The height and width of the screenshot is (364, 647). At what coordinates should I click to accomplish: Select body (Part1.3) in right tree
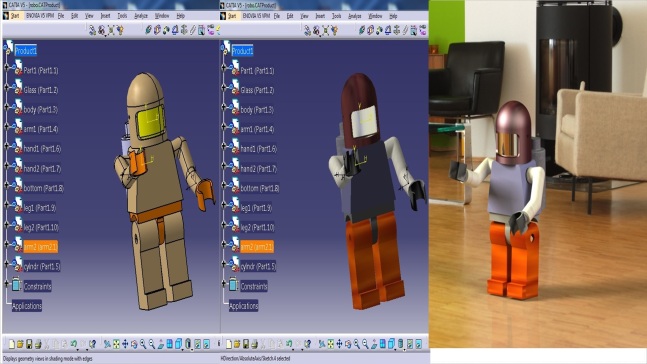[257, 110]
